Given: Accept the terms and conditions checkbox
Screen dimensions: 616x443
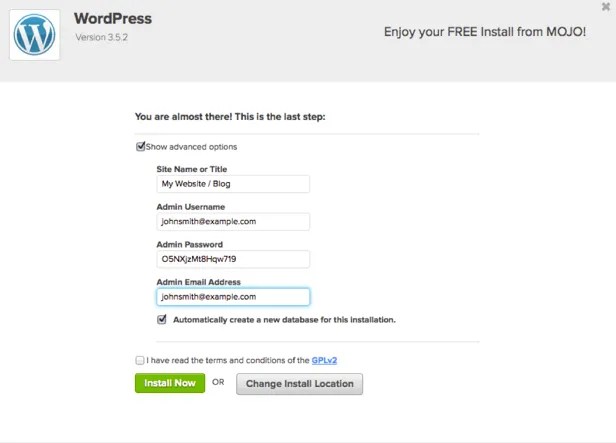Looking at the screenshot, I should pos(139,360).
